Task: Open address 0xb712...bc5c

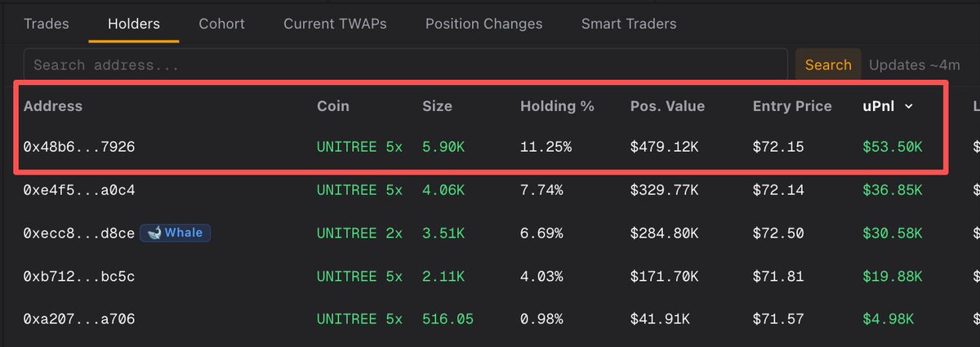Action: 79,277
